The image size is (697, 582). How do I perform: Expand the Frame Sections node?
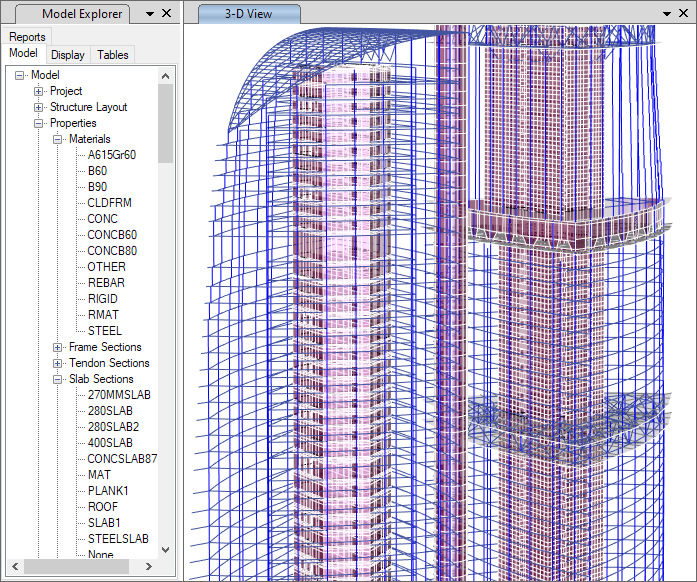click(x=58, y=347)
